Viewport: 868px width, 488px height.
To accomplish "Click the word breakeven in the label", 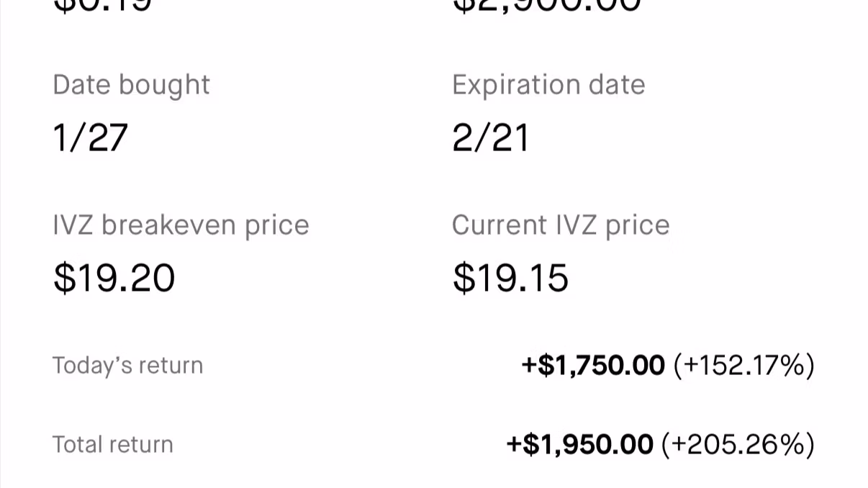I will click(169, 225).
